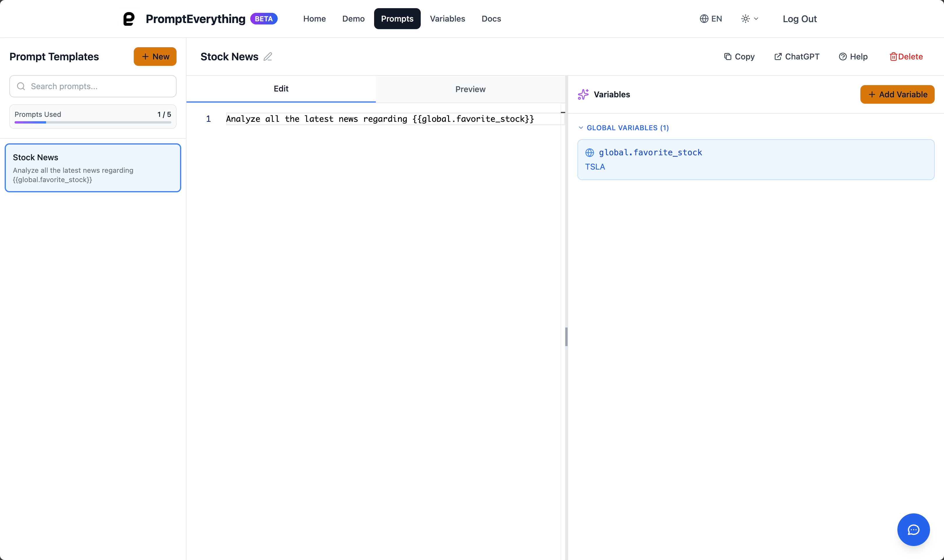Click the PromptEverything logo icon
This screenshot has width=944, height=560.
pos(129,19)
